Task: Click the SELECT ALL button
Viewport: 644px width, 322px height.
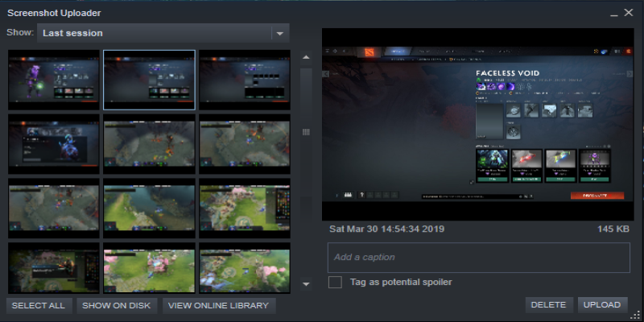Action: [39, 306]
